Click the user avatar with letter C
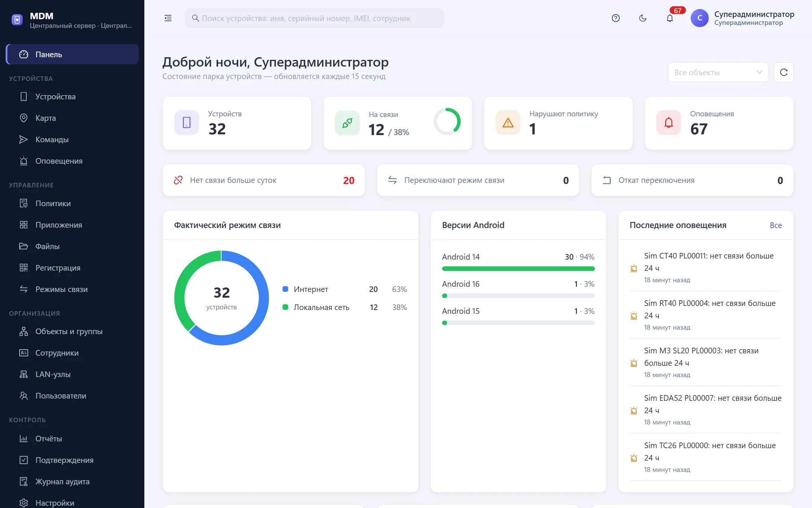Image resolution: width=812 pixels, height=508 pixels. [x=700, y=18]
